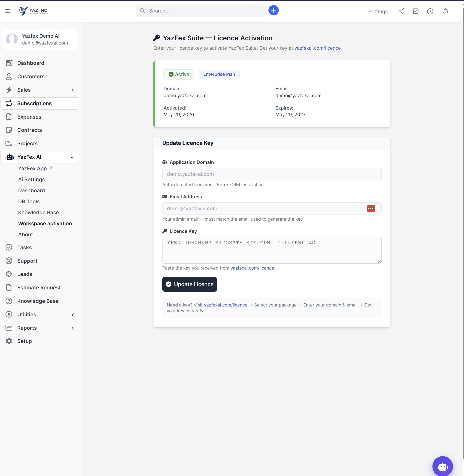This screenshot has width=464, height=476.
Task: Click the password manager icon in email field
Action: (x=371, y=209)
